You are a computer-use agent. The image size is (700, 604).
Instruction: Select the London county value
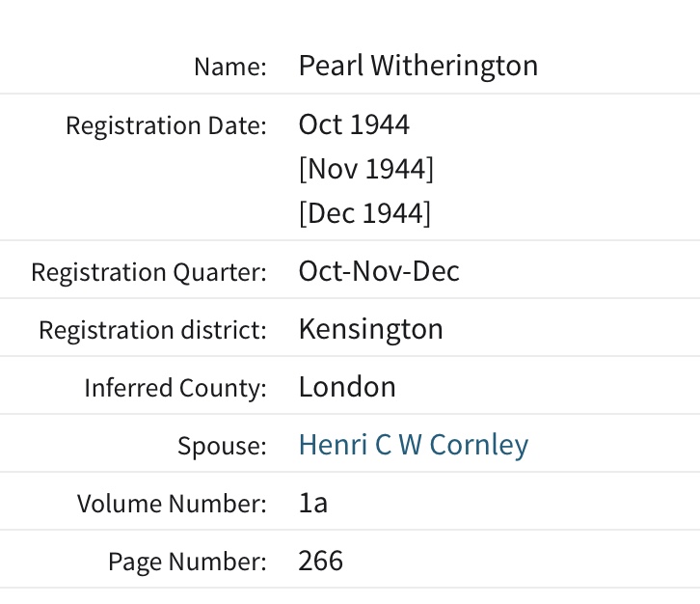(x=347, y=387)
